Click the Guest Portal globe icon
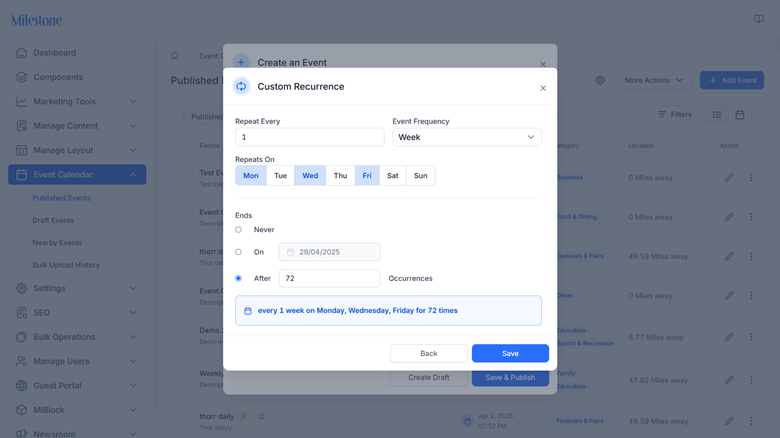 coord(21,386)
